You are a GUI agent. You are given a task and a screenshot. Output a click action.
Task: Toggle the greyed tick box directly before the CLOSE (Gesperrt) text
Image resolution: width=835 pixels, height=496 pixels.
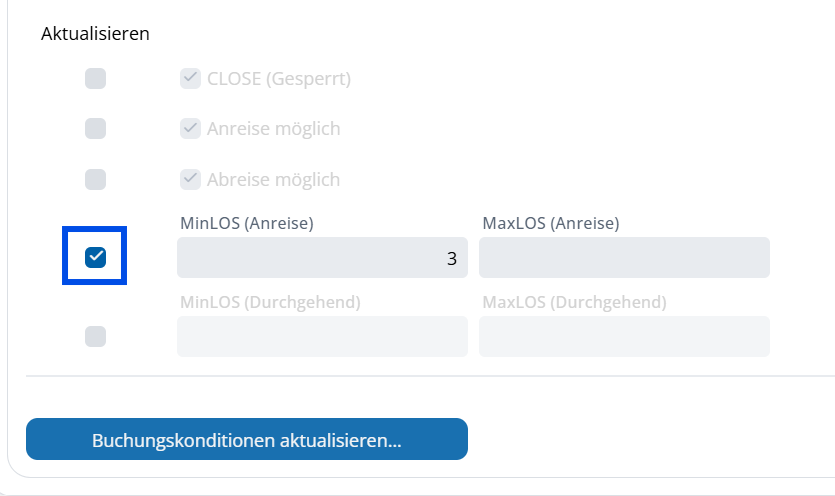tap(190, 78)
